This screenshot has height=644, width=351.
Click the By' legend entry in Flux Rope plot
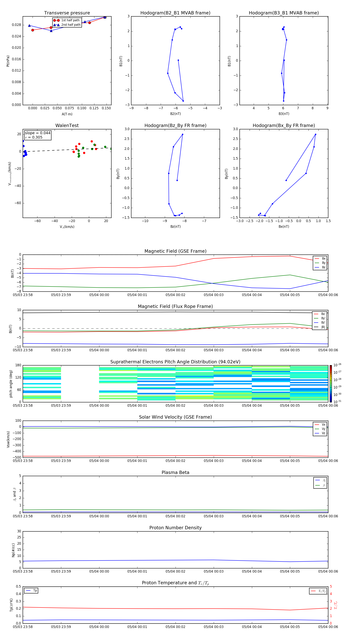pyautogui.click(x=320, y=318)
